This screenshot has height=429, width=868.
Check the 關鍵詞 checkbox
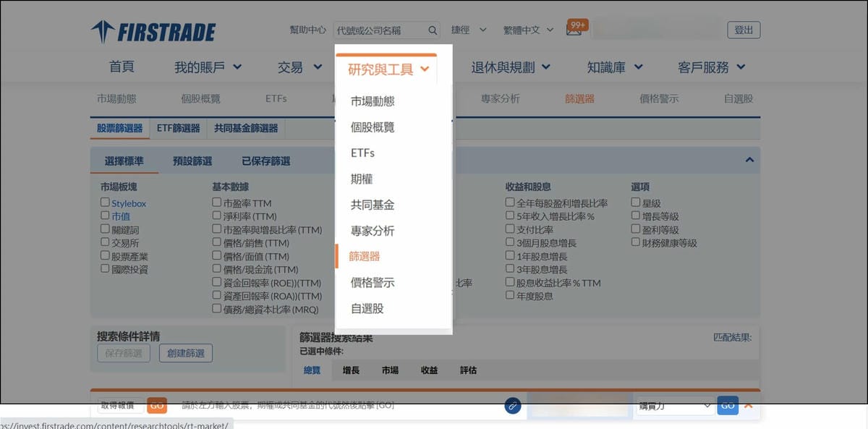click(x=106, y=229)
